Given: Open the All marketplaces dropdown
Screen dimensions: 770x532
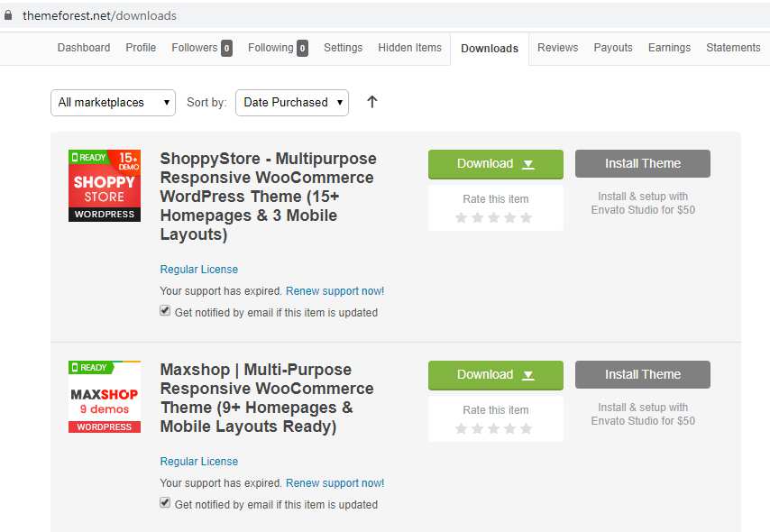Looking at the screenshot, I should (113, 103).
